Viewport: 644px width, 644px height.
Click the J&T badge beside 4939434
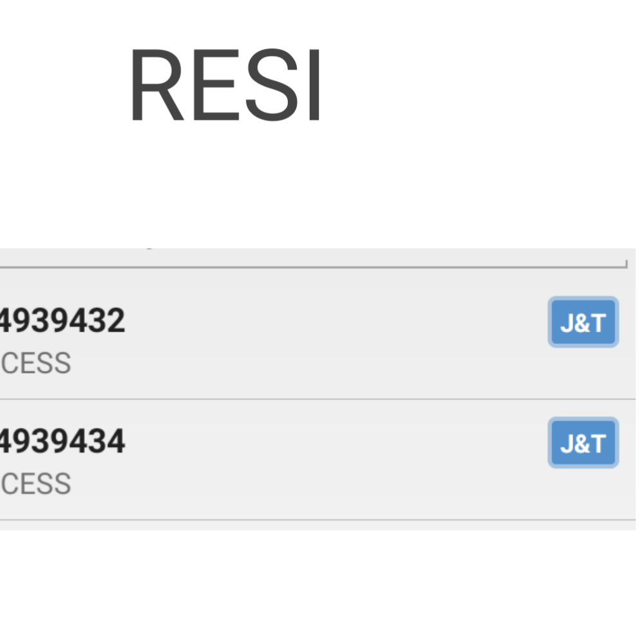coord(583,443)
